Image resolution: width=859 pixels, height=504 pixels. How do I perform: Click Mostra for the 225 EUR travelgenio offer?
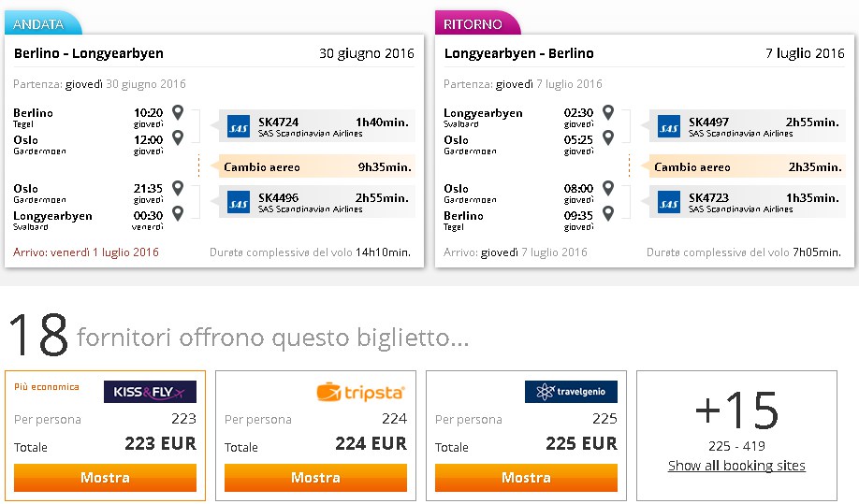click(x=526, y=478)
